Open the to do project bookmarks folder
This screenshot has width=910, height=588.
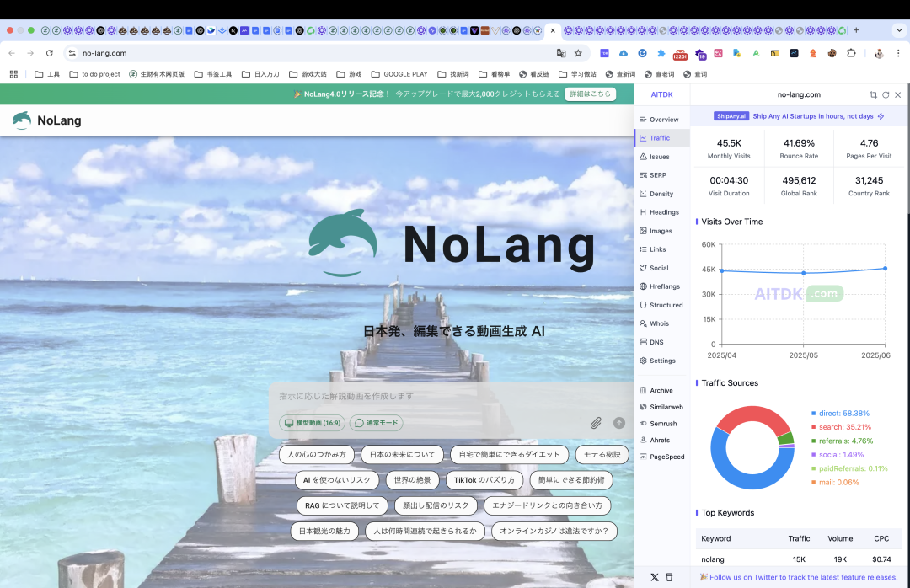point(94,74)
